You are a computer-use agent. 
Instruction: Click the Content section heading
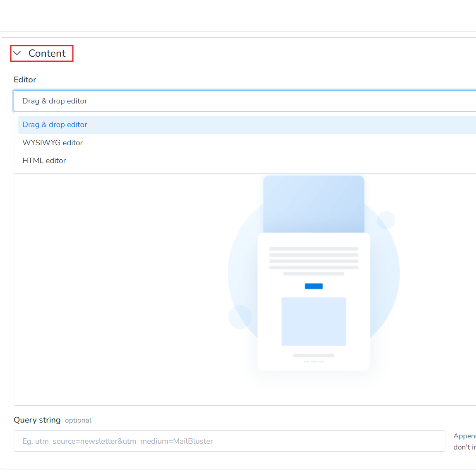pyautogui.click(x=47, y=53)
